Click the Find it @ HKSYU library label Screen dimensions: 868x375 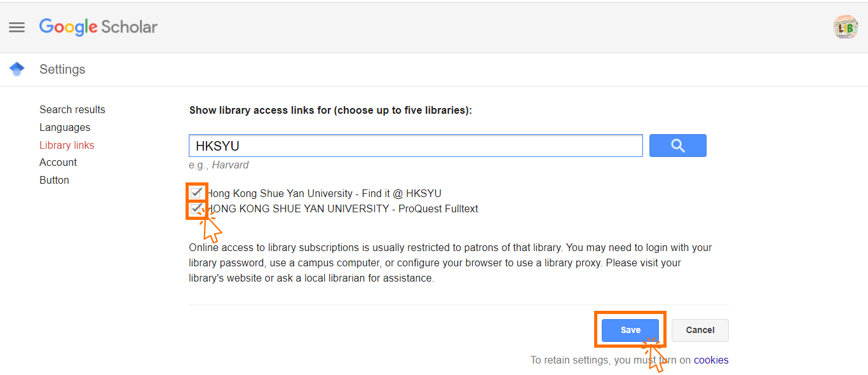click(x=324, y=193)
